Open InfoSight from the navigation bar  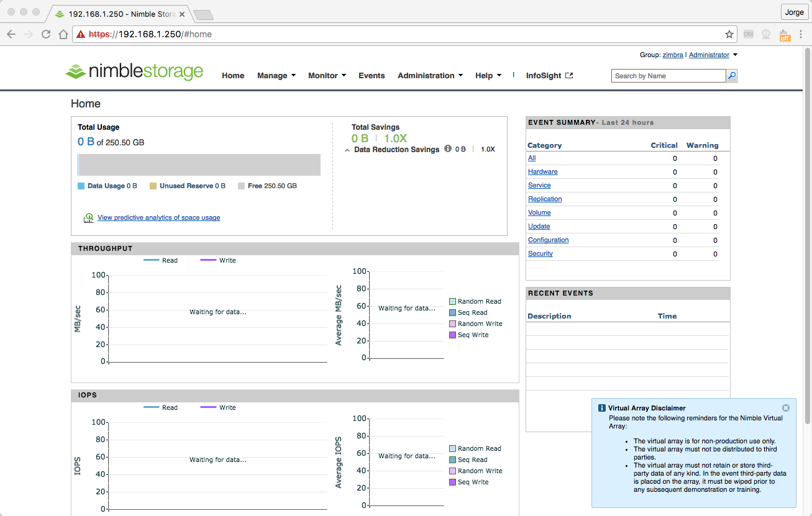pos(544,76)
